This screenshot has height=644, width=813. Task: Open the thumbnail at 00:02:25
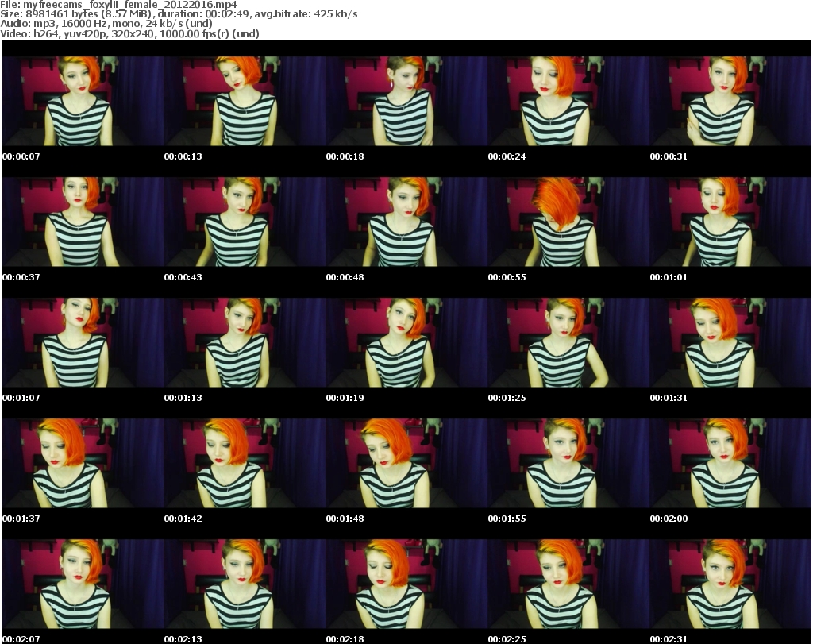[568, 584]
